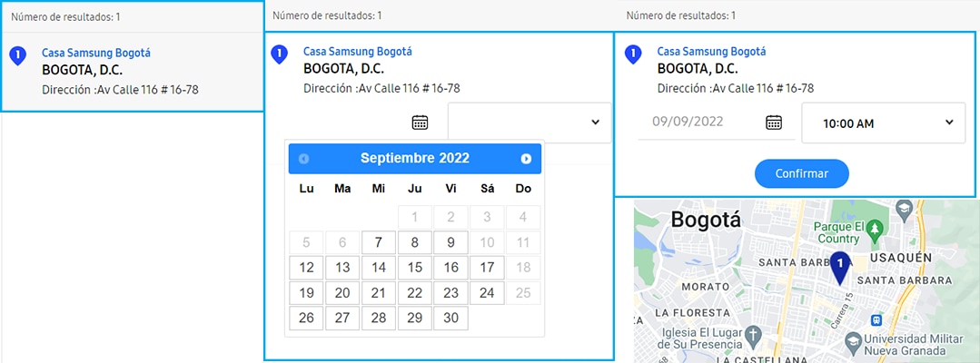Image resolution: width=980 pixels, height=363 pixels.
Task: Select day 26 in the calendar
Action: pos(306,318)
